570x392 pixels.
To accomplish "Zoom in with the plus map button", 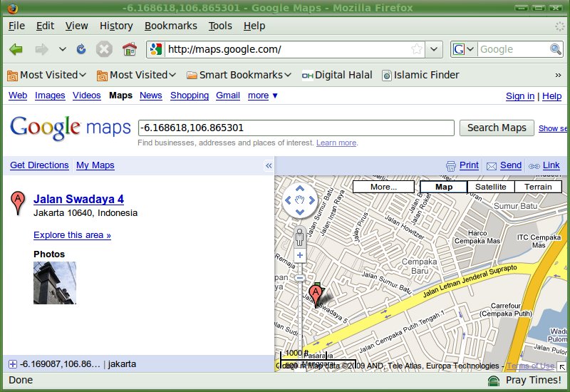I will pyautogui.click(x=300, y=255).
